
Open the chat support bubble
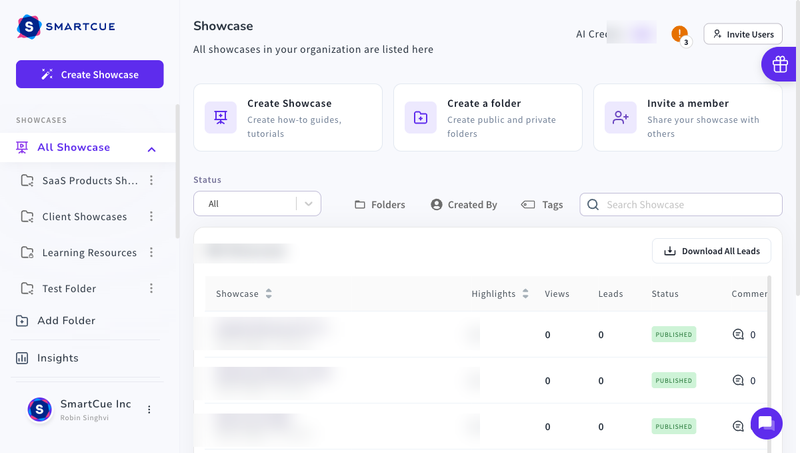(x=766, y=423)
